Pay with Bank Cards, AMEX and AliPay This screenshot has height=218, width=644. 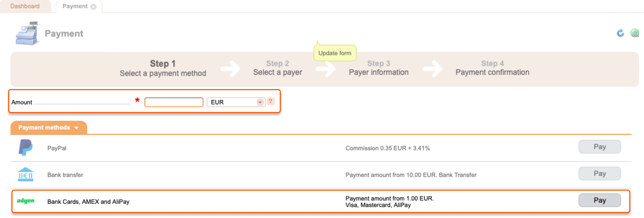click(600, 200)
